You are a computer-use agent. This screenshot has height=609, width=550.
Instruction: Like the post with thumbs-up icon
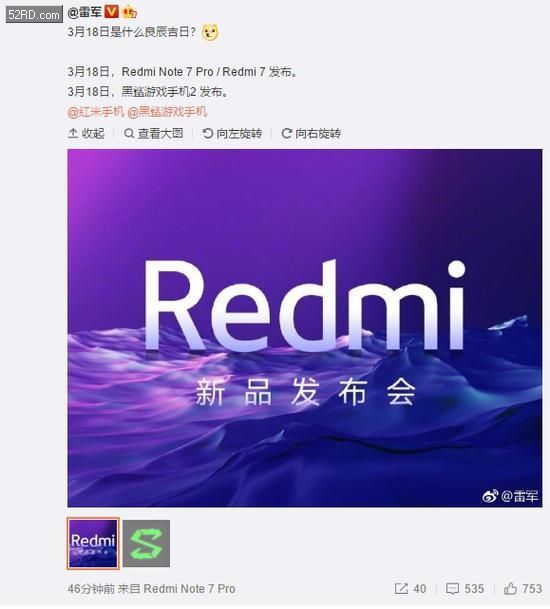tap(510, 588)
